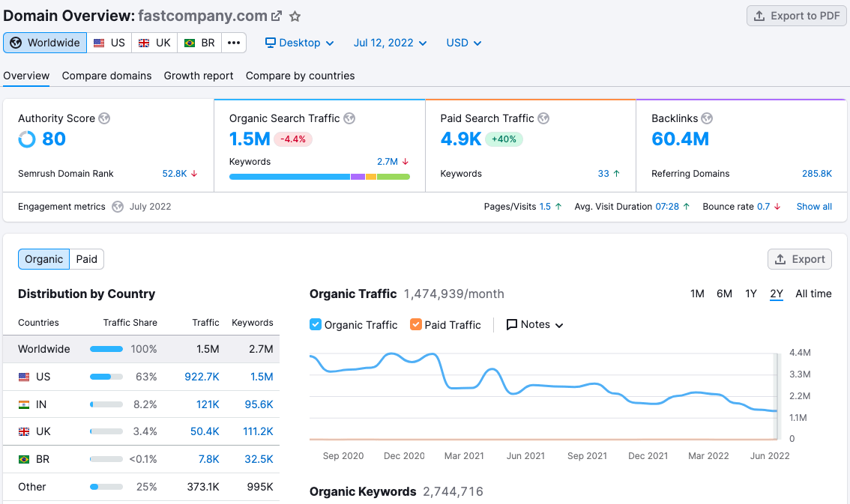Click the UK flag in country table
The image size is (850, 504).
24,431
